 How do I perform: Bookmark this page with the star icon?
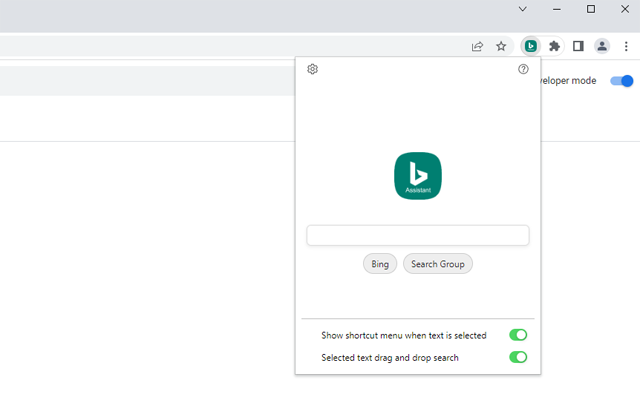[501, 46]
